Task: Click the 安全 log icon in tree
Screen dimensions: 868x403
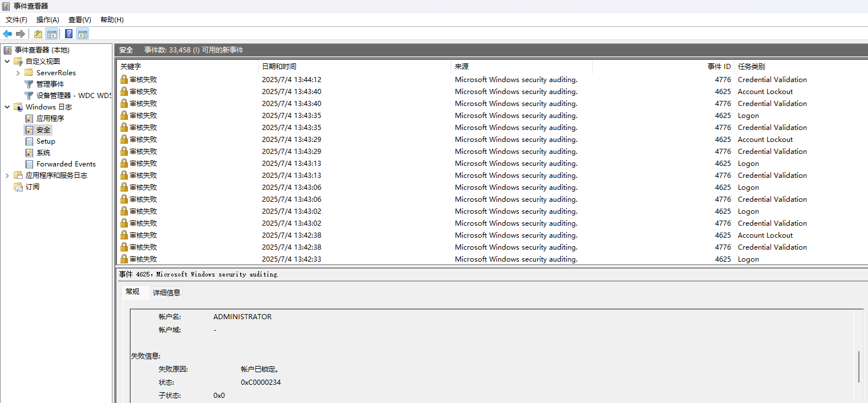Action: point(29,130)
